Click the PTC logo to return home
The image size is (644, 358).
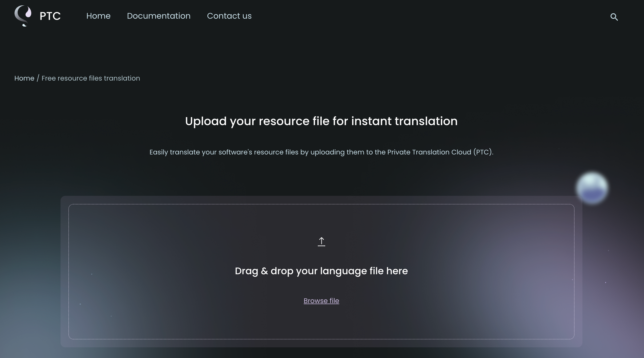pyautogui.click(x=37, y=15)
